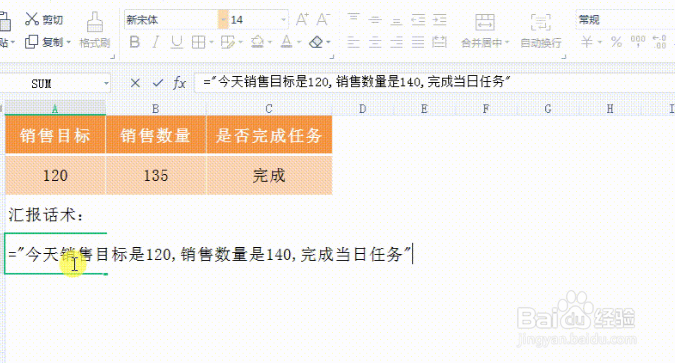Image resolution: width=675 pixels, height=363 pixels.
Task: Click the editing cell with the formula text
Action: pos(209,254)
